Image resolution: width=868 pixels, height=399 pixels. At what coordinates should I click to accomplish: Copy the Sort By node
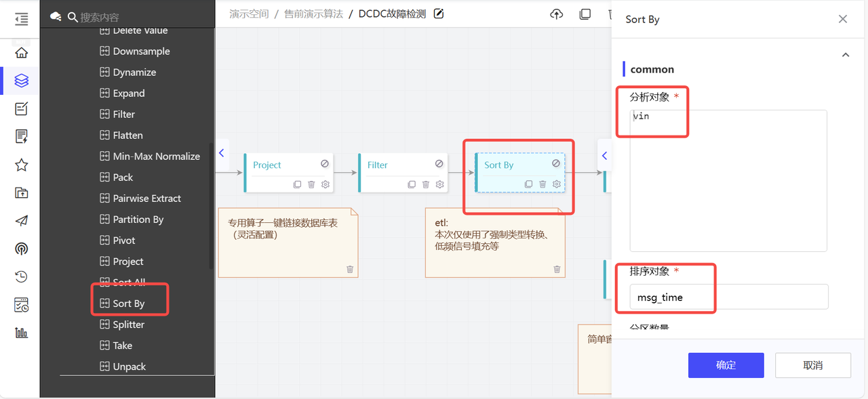pyautogui.click(x=528, y=184)
